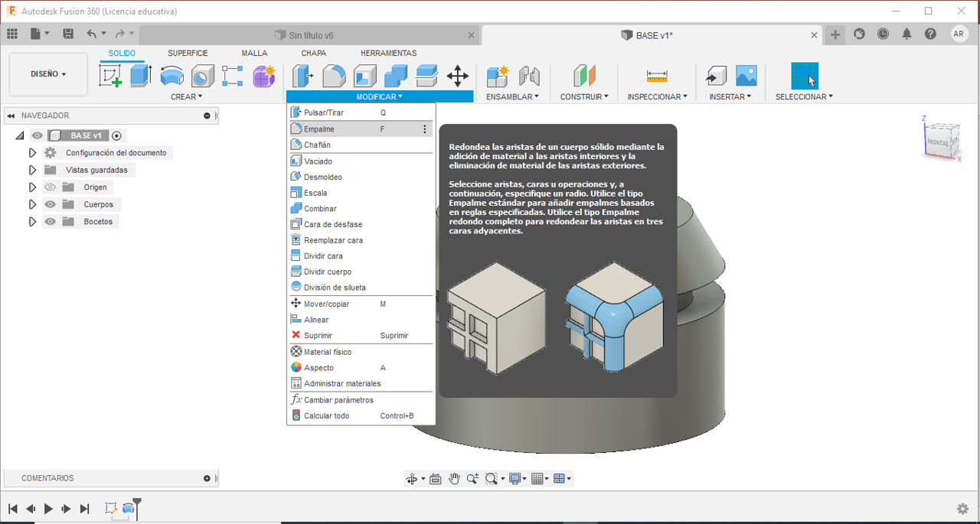Open the Job Status clock icon
This screenshot has width=980, height=524.
883,34
